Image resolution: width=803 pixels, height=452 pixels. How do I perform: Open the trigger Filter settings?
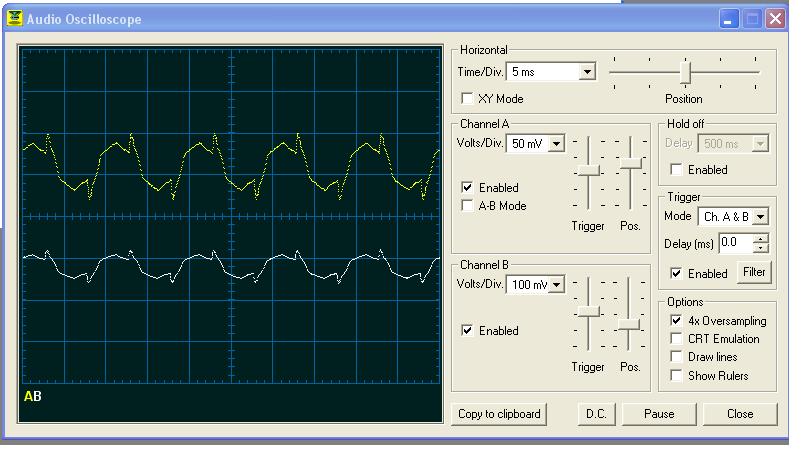click(754, 272)
